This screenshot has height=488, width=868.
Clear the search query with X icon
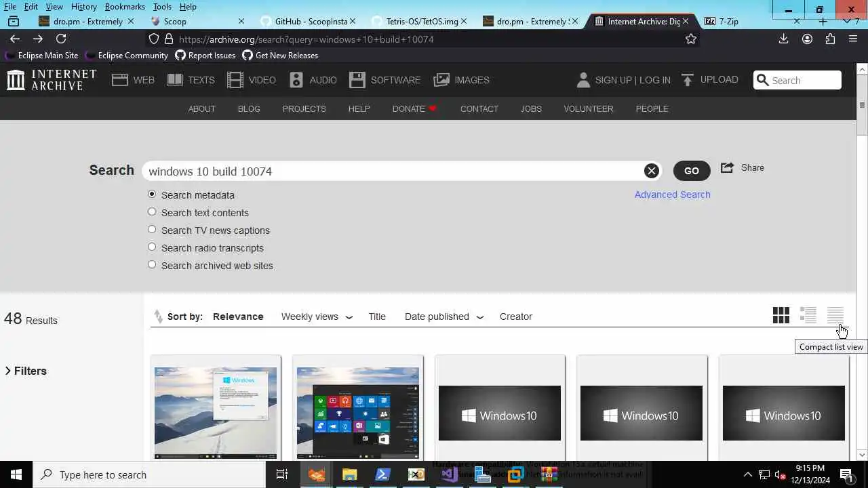(652, 171)
